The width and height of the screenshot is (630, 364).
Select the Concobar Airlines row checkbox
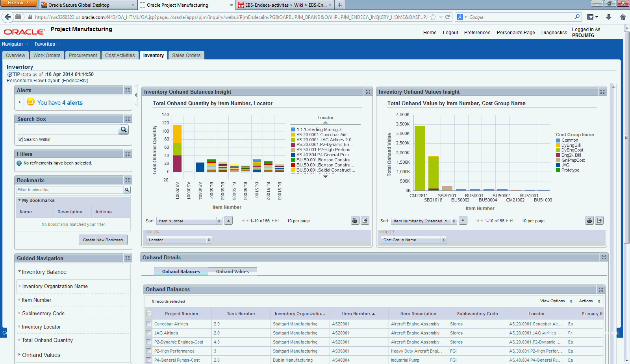[148, 324]
